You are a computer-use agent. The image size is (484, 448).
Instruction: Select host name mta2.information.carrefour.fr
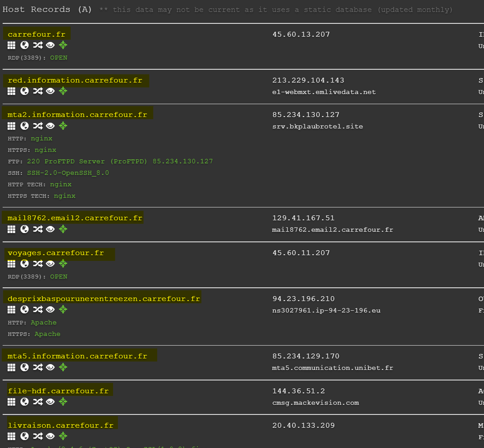pyautogui.click(x=77, y=115)
